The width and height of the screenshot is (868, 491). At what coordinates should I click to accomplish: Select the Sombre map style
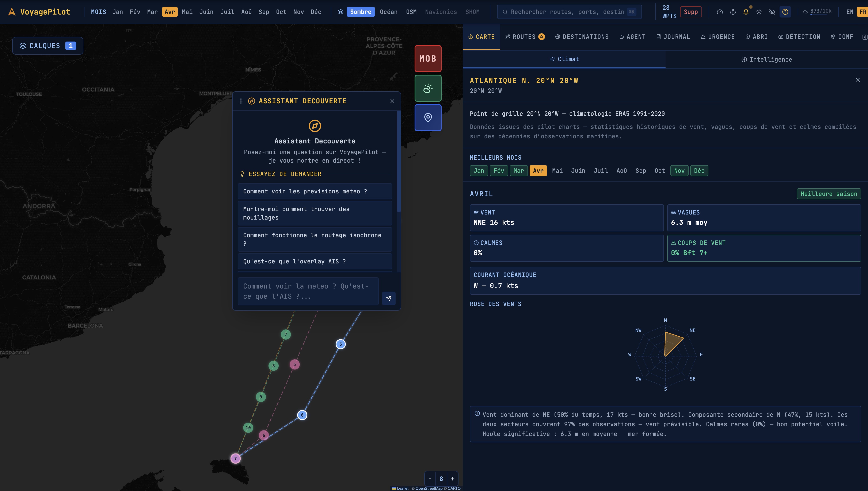[x=360, y=12]
